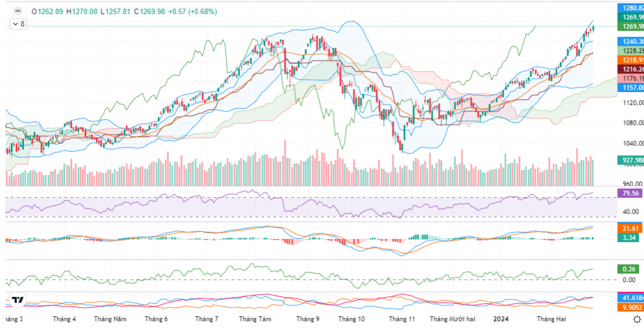Click the 2024 time axis label
The width and height of the screenshot is (644, 331).
(500, 319)
